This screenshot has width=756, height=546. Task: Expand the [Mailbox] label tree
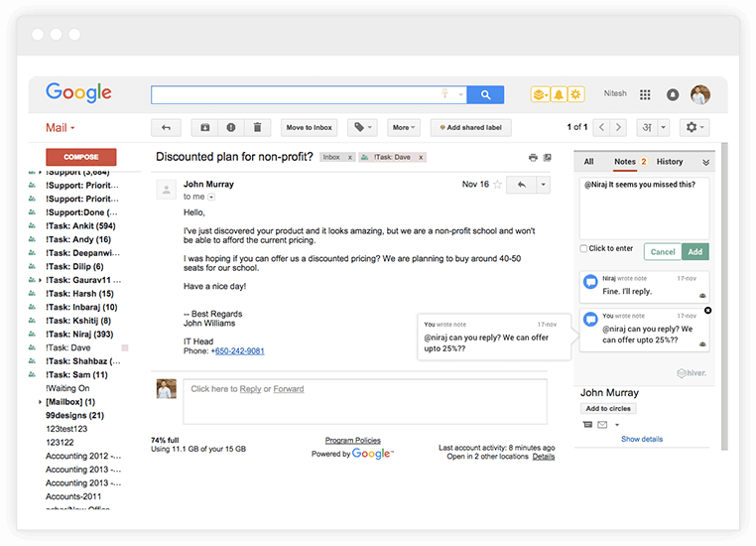coord(40,402)
